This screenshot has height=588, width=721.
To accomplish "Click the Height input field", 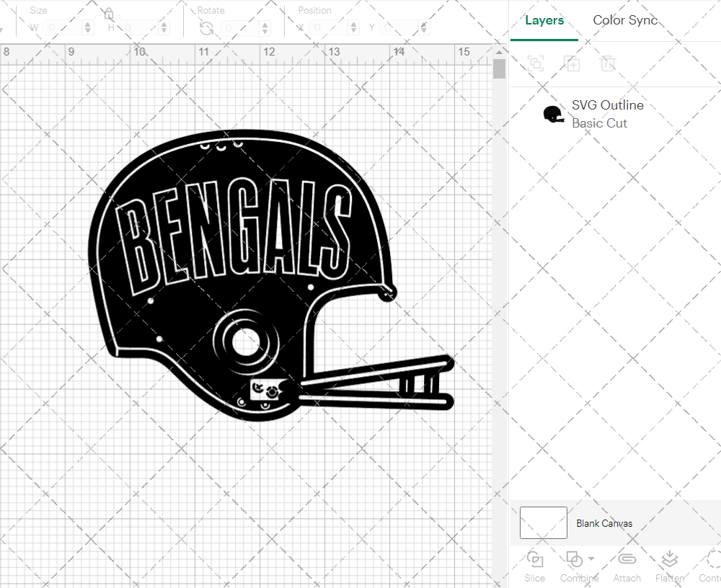I will click(x=140, y=27).
